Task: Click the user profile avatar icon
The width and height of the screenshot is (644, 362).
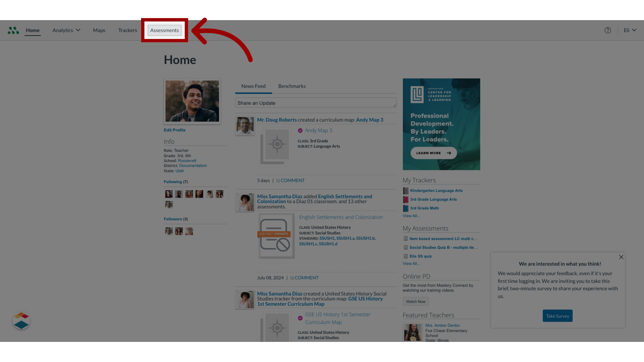Action: pyautogui.click(x=192, y=101)
